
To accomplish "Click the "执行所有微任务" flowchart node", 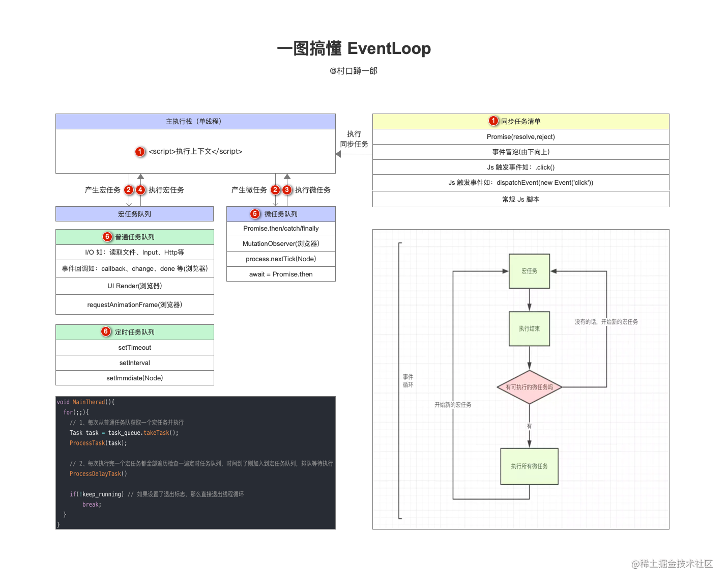I will click(x=530, y=466).
